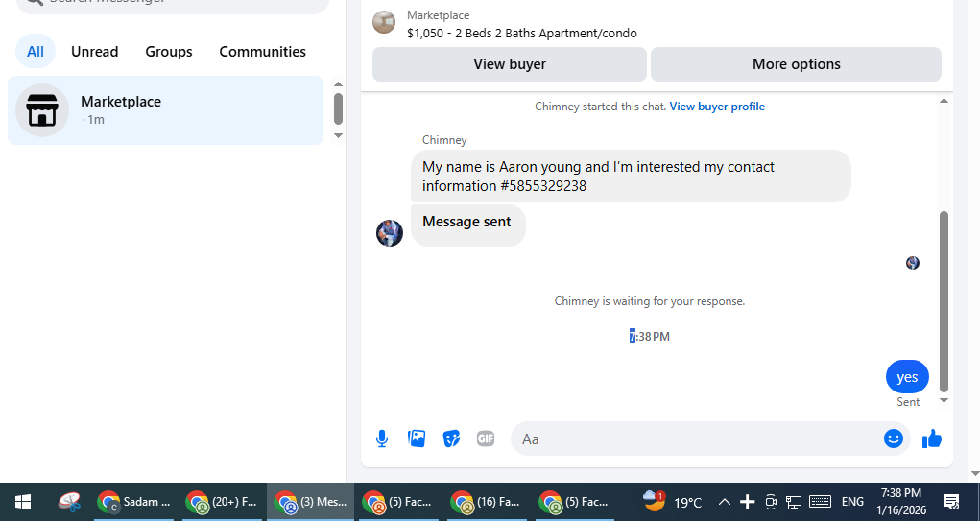Viewport: 980px width, 521px height.
Task: Open the Snipping Tool taskbar icon
Action: (69, 502)
